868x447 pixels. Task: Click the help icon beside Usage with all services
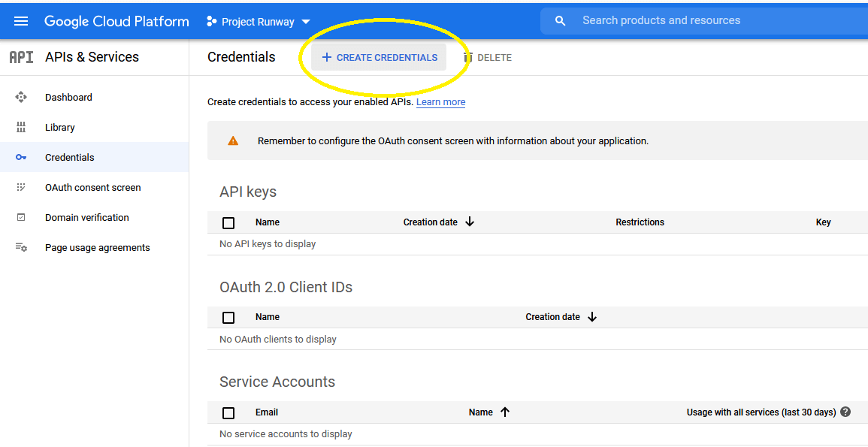[x=845, y=412]
